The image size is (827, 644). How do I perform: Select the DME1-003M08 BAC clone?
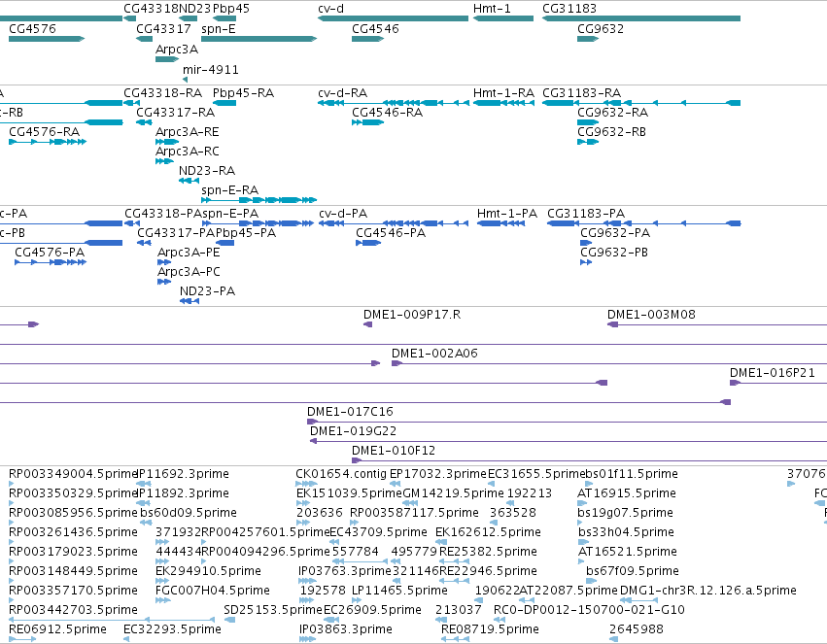click(x=717, y=324)
